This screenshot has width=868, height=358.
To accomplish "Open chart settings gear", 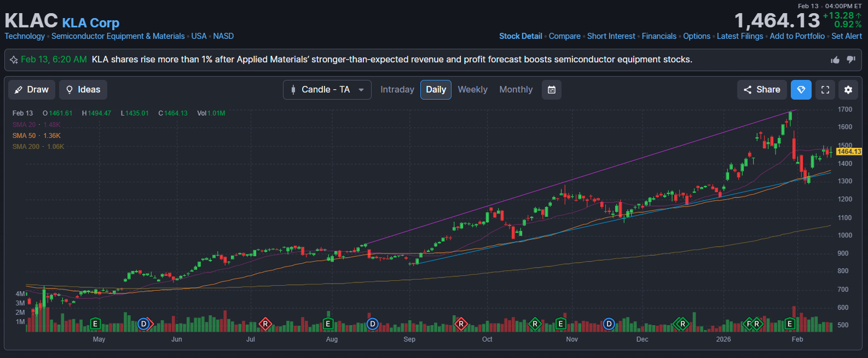I will tap(848, 90).
